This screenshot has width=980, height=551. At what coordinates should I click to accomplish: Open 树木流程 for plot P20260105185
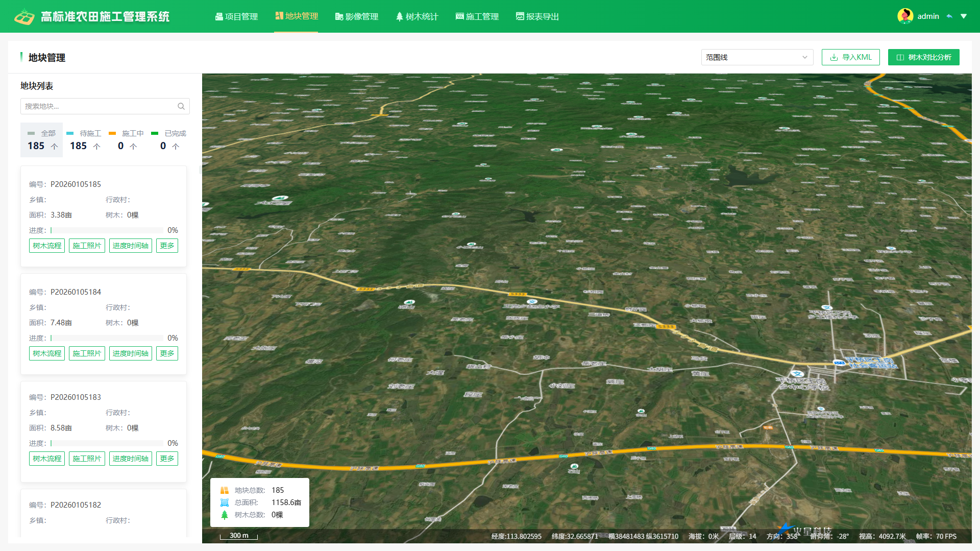pyautogui.click(x=47, y=246)
